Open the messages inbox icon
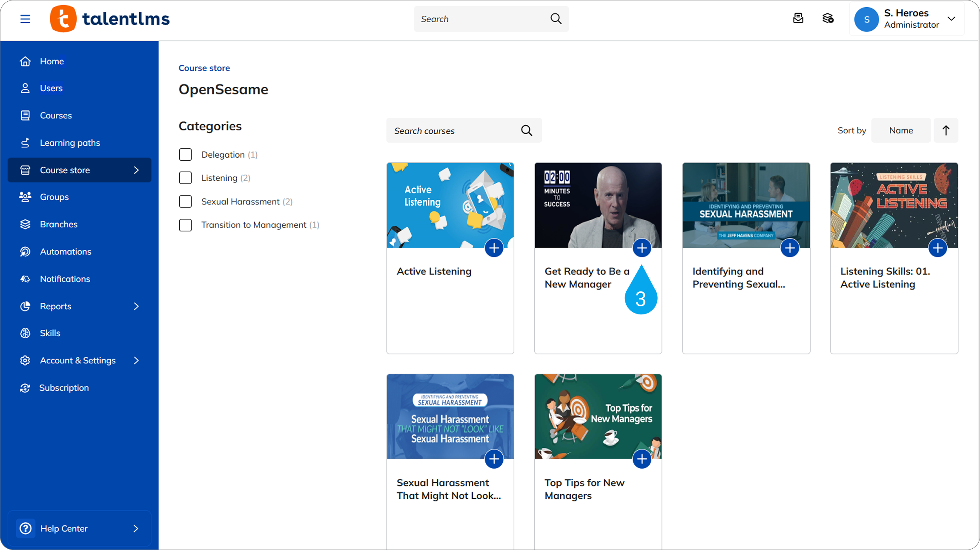 tap(798, 19)
